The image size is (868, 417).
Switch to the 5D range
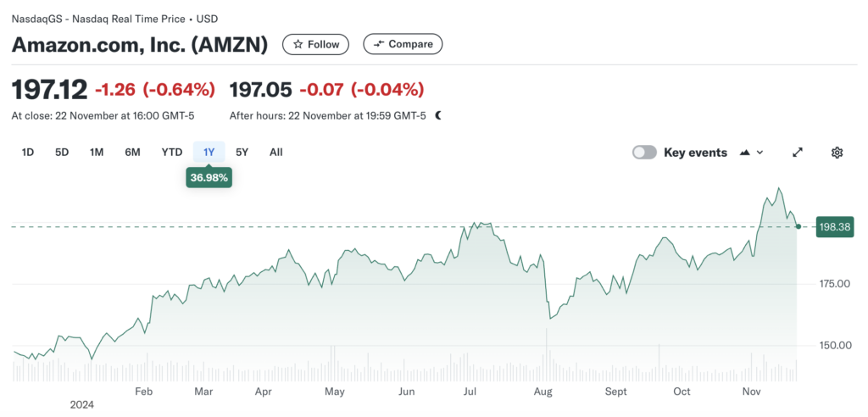[62, 153]
